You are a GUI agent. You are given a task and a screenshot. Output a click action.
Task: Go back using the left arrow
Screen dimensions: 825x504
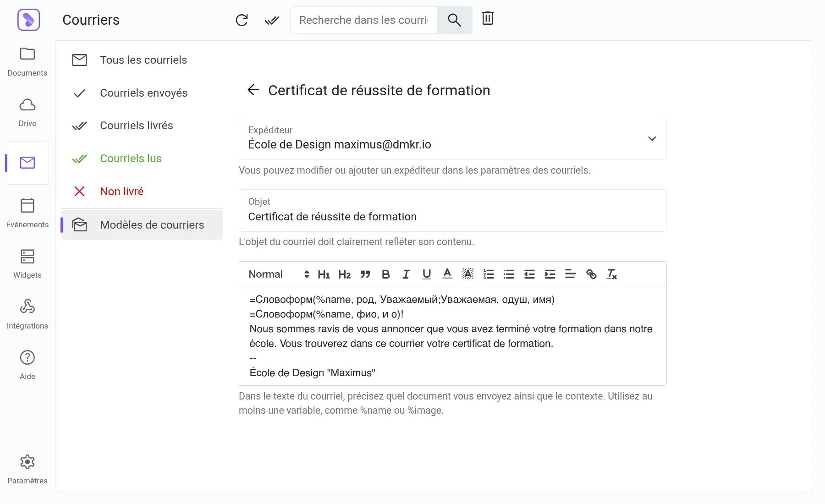tap(253, 90)
